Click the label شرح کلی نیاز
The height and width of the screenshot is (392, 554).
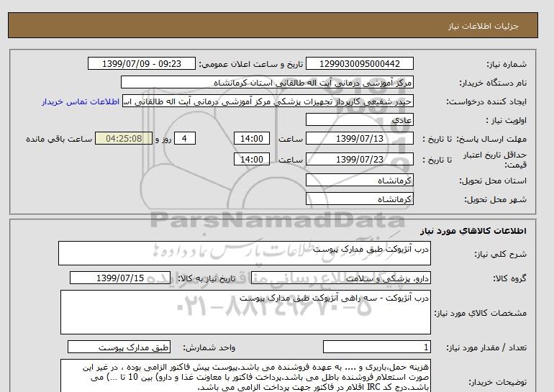point(500,254)
